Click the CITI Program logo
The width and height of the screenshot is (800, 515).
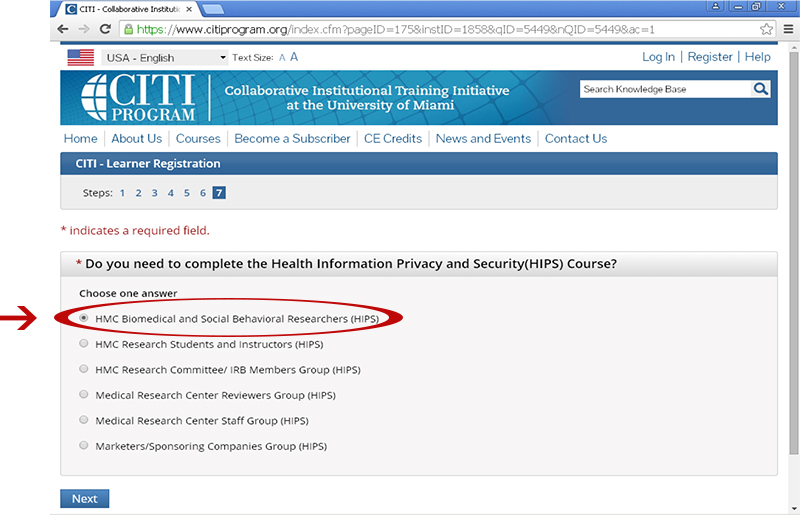(138, 97)
